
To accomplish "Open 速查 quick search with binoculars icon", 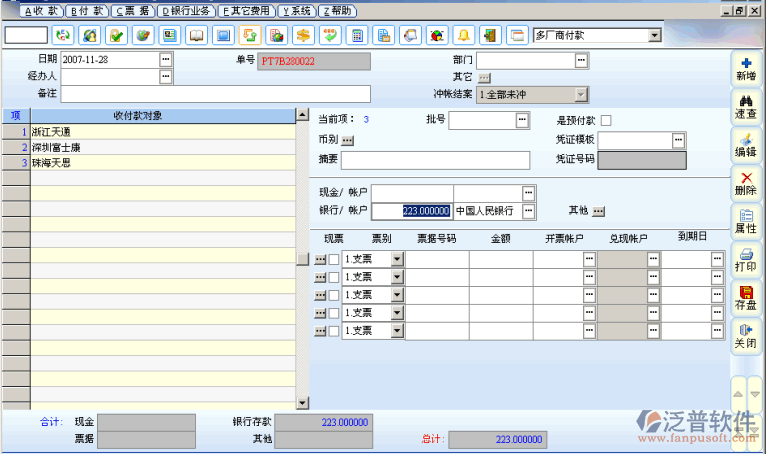I will [746, 107].
